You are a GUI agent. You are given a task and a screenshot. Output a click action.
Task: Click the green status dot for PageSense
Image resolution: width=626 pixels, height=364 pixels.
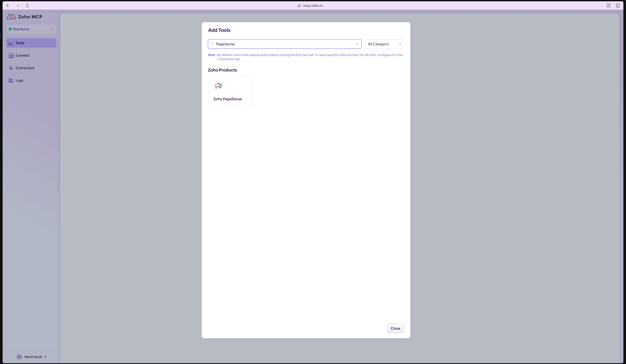(10, 29)
